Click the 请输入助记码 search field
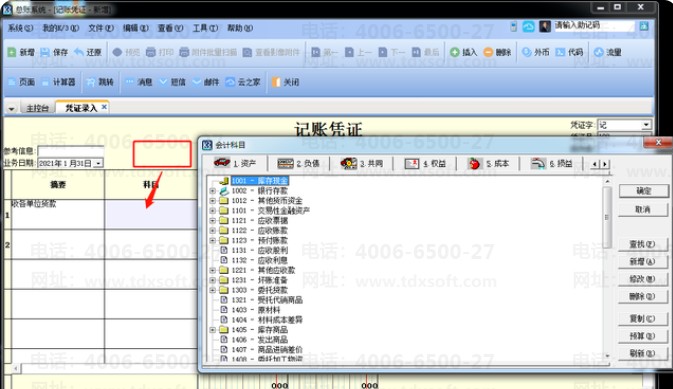 tap(594, 26)
